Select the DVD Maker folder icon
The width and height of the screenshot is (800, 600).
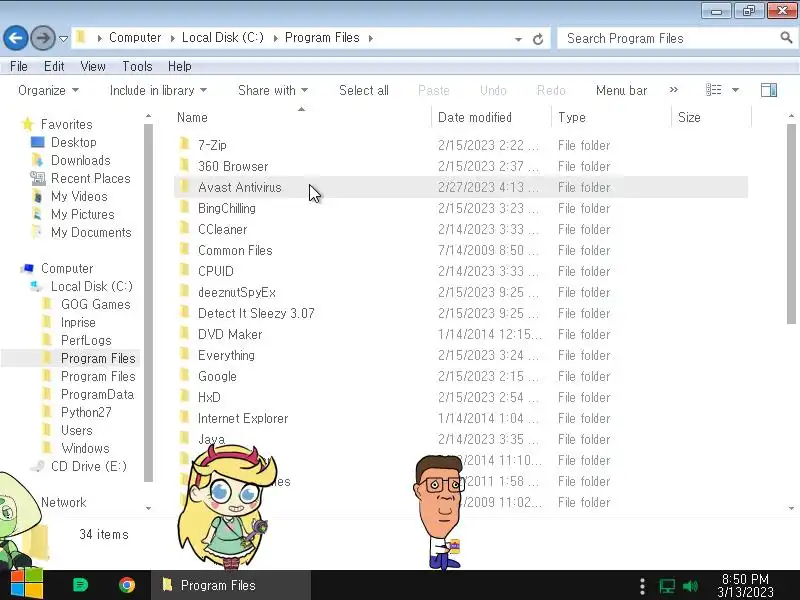(x=185, y=333)
